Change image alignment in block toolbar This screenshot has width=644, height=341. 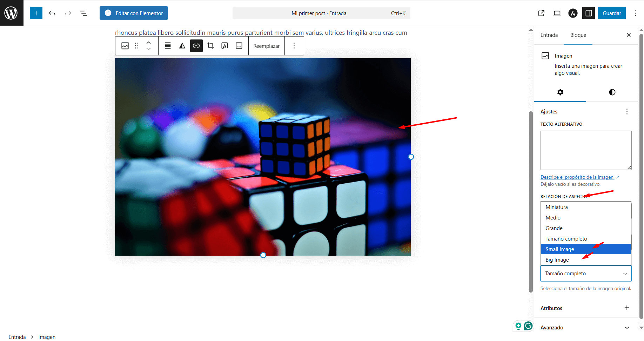point(168,46)
